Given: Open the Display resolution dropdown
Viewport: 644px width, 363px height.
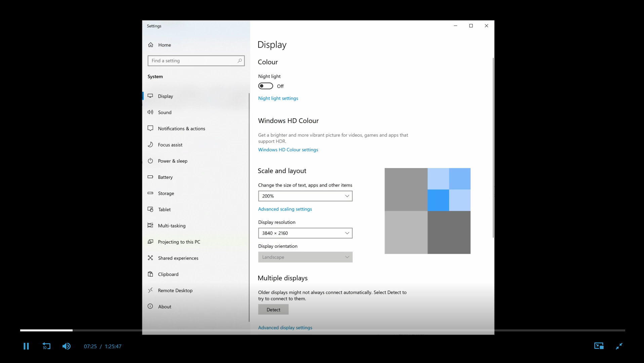Looking at the screenshot, I should point(305,233).
